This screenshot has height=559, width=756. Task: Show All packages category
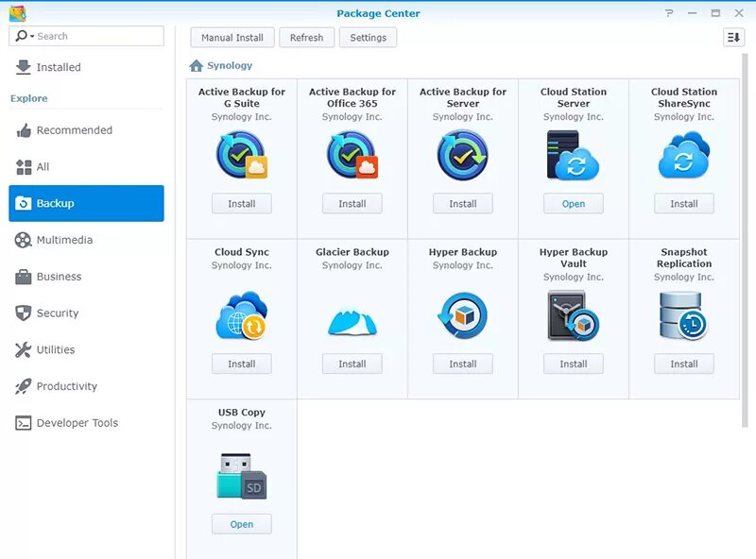coord(86,167)
